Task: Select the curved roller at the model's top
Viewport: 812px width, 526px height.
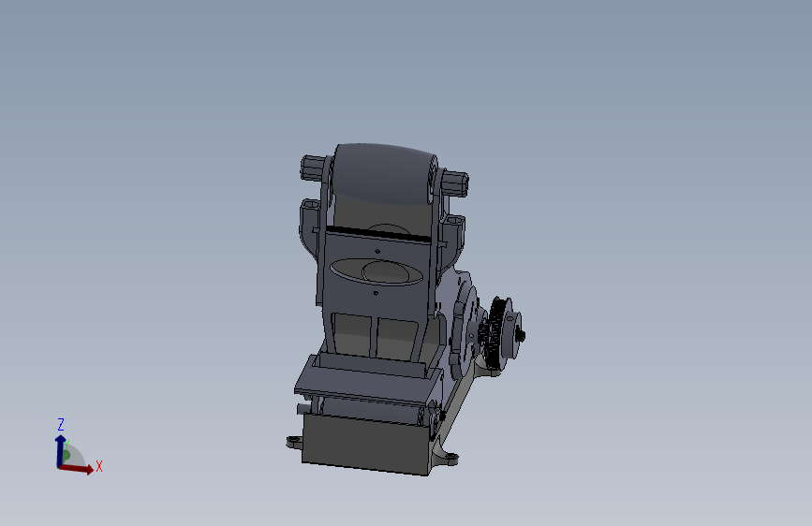Action: coord(382,173)
